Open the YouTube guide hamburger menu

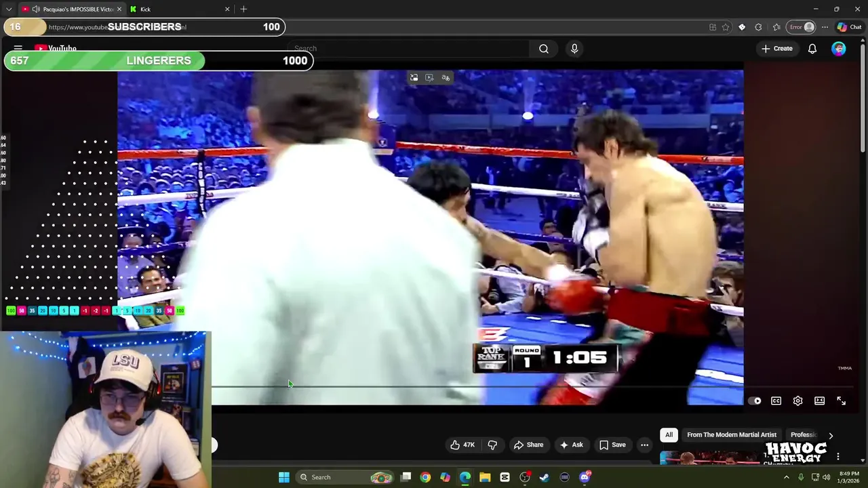tap(18, 48)
